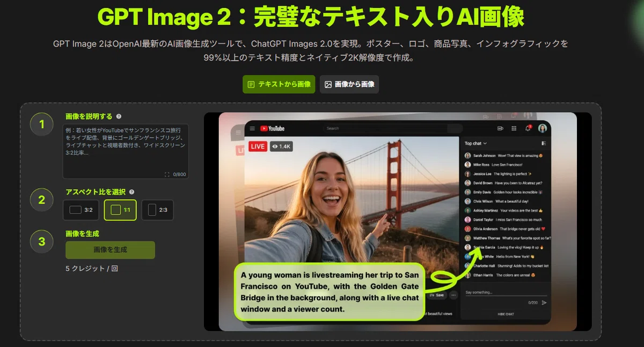
Task: Click Chris Wilson's chat message
Action: (496, 201)
